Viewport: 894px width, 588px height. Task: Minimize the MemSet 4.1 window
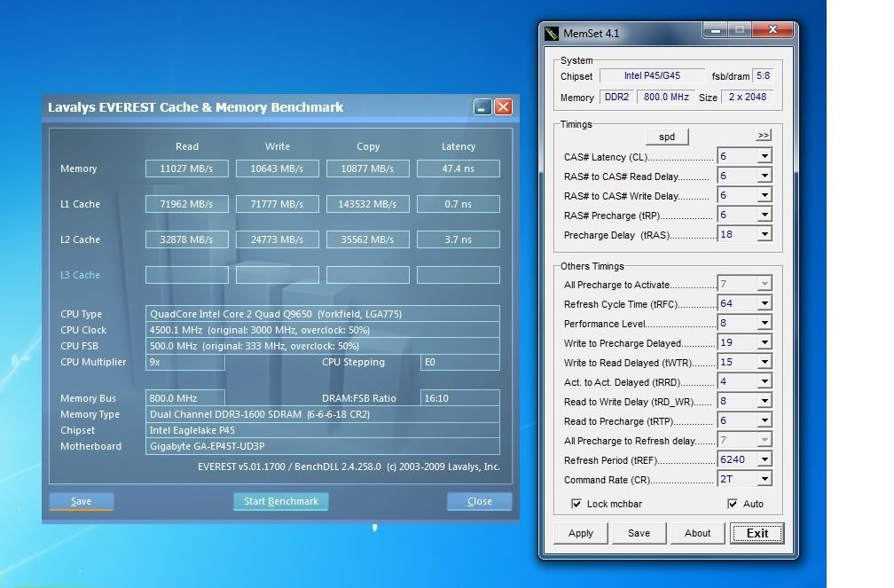(715, 29)
